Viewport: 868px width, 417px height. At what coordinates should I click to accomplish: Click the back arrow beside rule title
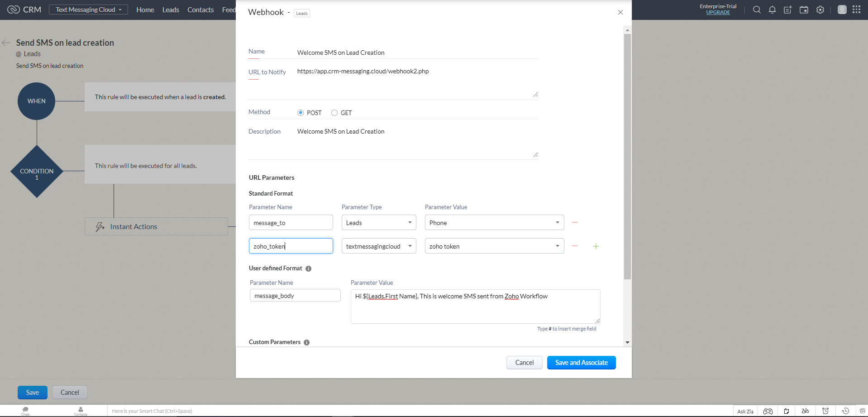[6, 43]
